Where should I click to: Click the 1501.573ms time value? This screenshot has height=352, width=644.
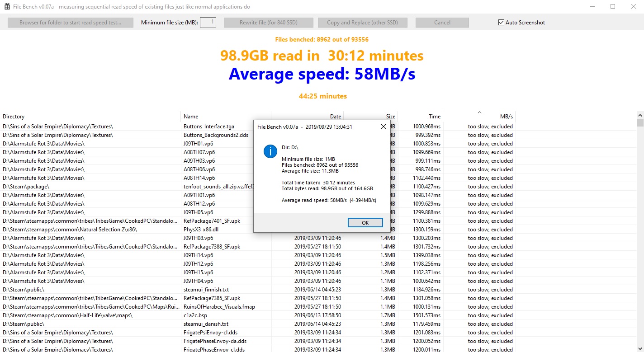426,315
